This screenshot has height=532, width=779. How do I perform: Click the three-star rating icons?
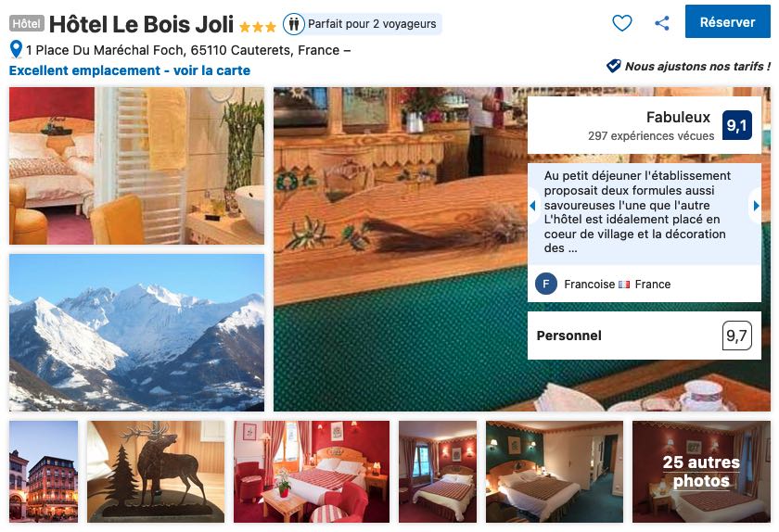(x=258, y=27)
